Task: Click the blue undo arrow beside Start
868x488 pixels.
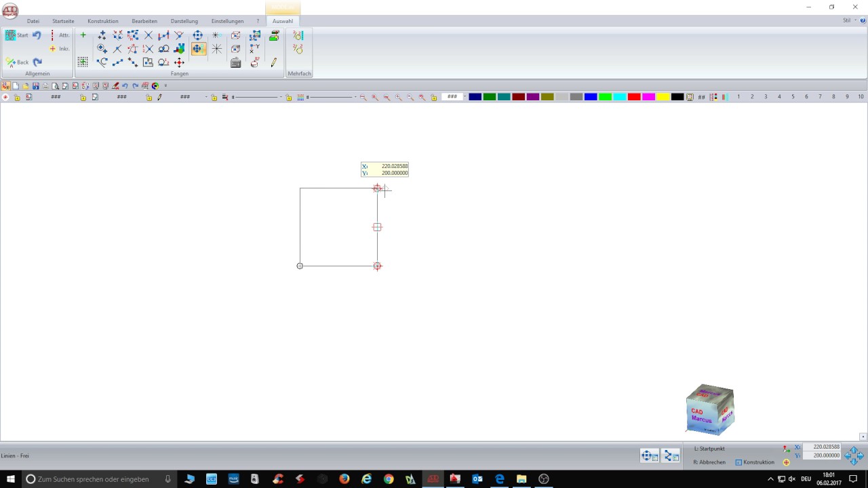Action: [x=37, y=35]
